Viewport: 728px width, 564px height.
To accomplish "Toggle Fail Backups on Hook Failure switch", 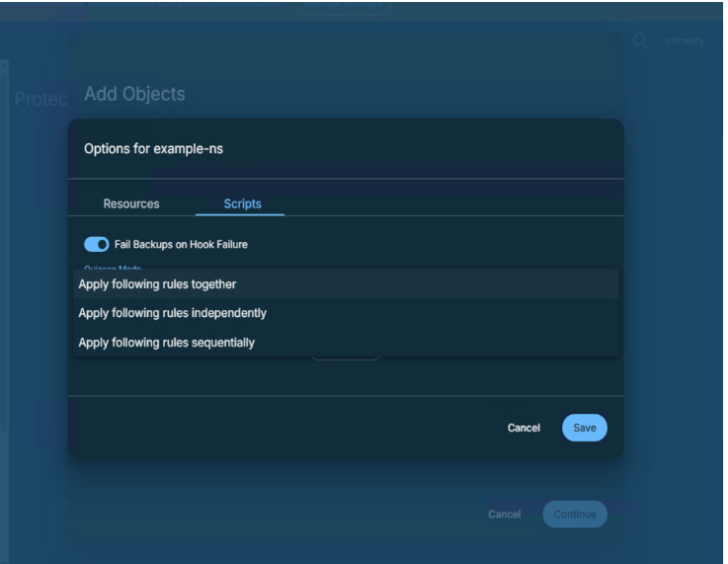I will click(x=97, y=244).
